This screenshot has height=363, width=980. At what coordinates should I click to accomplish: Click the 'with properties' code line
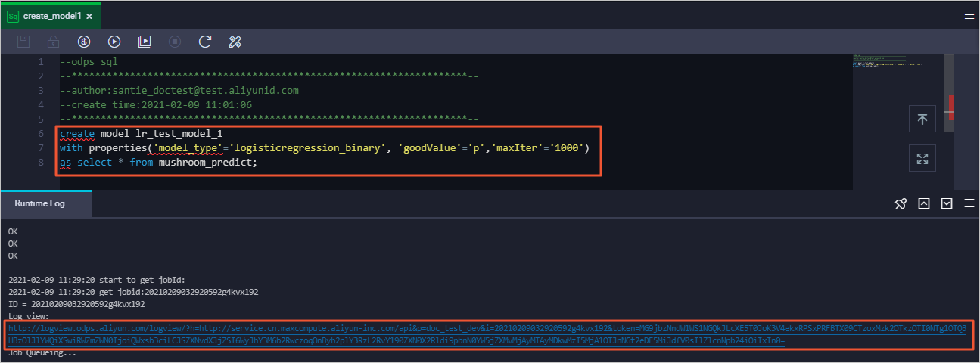coord(325,147)
